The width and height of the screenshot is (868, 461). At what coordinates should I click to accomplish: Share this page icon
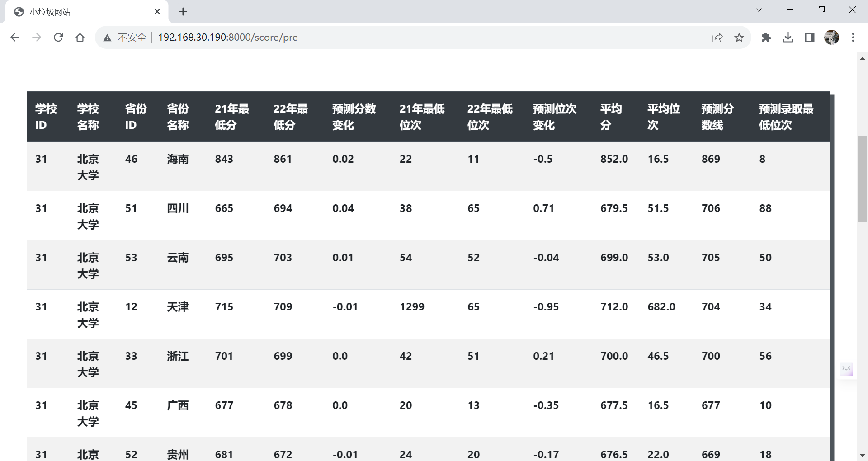point(717,38)
